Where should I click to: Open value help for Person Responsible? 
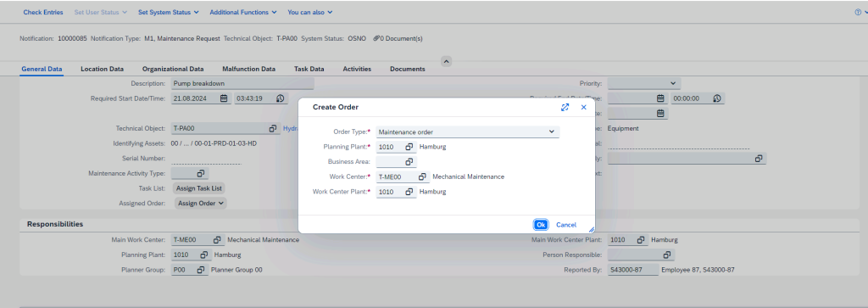[x=667, y=255]
